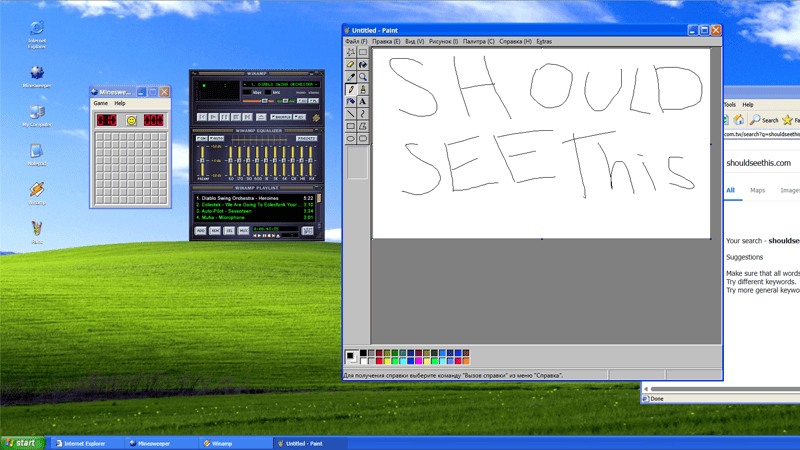The width and height of the screenshot is (800, 450).
Task: Choose the Ellipse shape tool in Paint
Action: pyautogui.click(x=351, y=138)
